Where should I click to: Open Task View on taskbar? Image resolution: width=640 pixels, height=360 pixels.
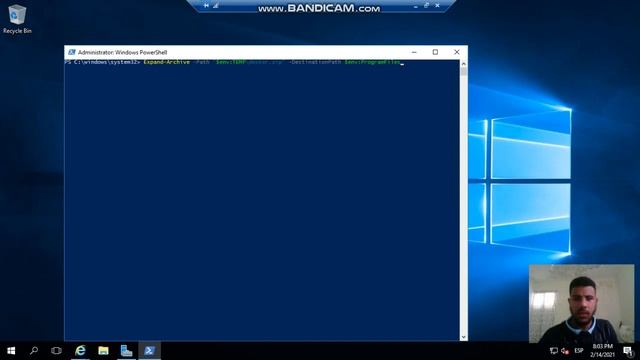(x=56, y=351)
